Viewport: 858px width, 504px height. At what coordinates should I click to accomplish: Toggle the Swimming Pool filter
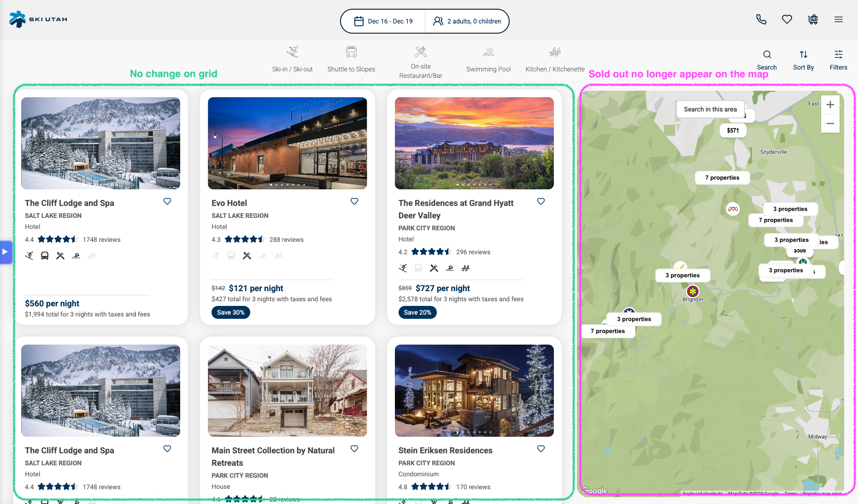pos(488,59)
